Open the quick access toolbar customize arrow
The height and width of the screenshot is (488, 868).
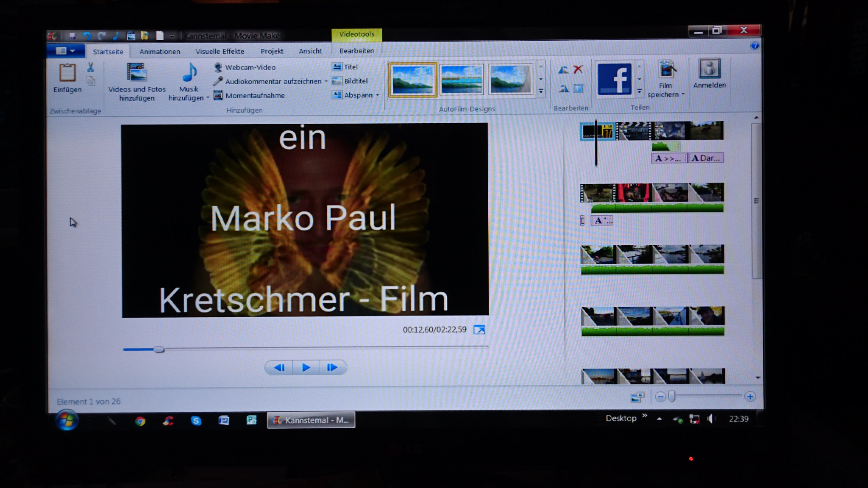(x=172, y=36)
